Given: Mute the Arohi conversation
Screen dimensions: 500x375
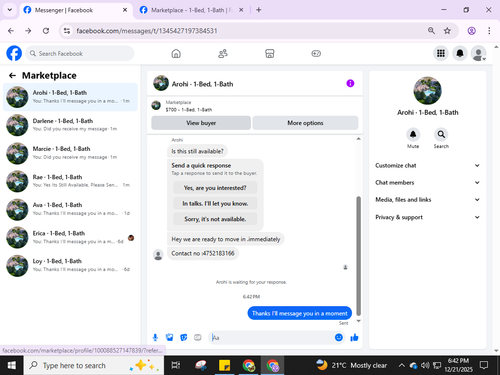Looking at the screenshot, I should click(413, 134).
